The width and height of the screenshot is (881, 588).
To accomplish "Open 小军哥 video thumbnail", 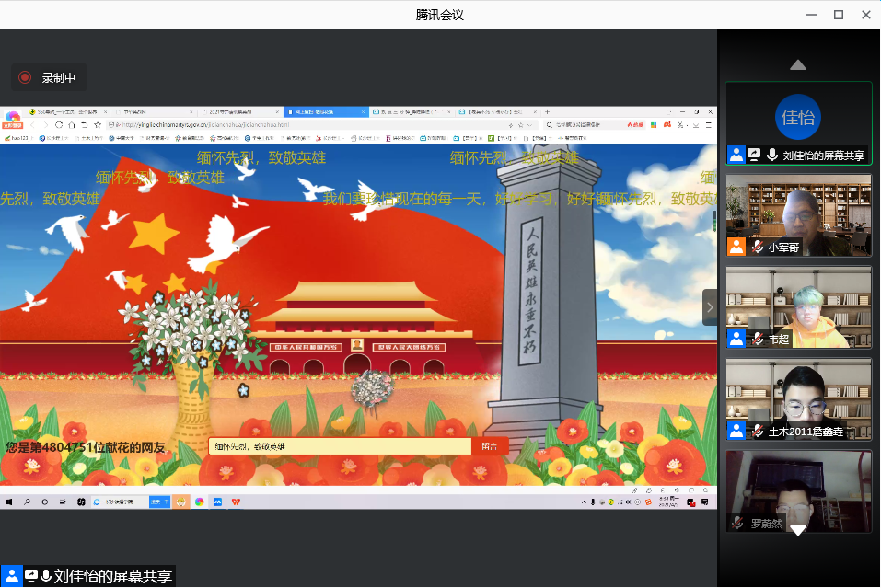I will click(x=798, y=210).
